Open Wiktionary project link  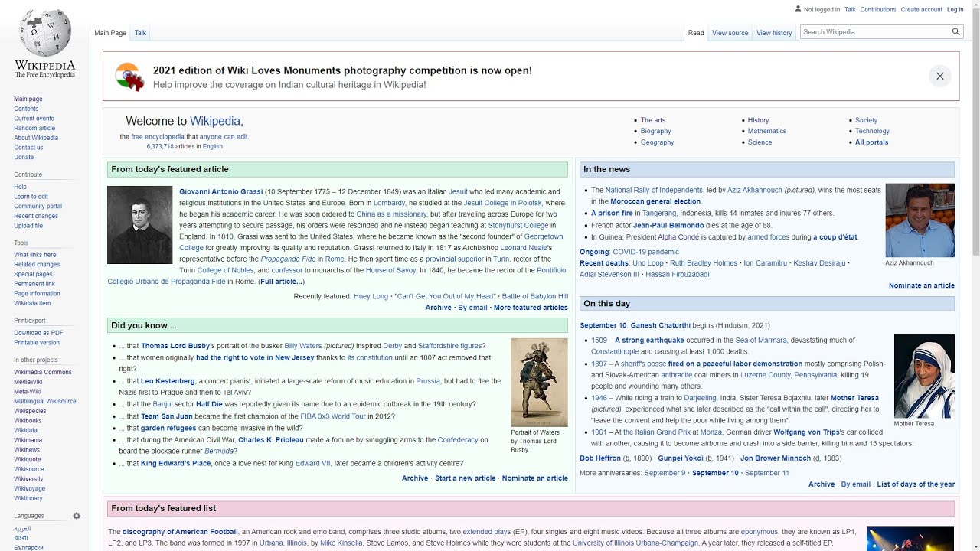click(28, 498)
